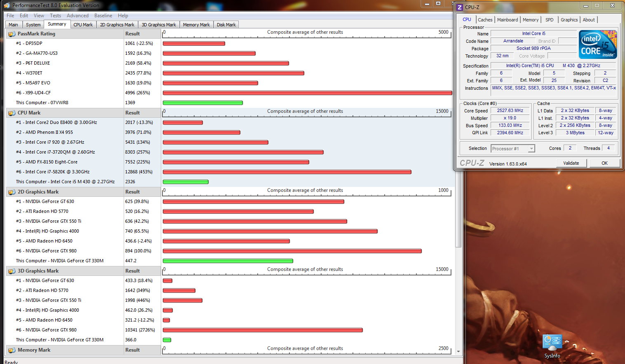Switch to the Disk Mark tab
The image size is (625, 364).
(226, 25)
